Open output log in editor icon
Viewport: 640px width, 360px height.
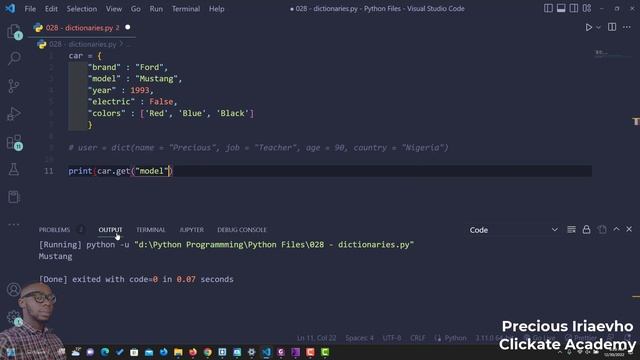[x=602, y=229]
